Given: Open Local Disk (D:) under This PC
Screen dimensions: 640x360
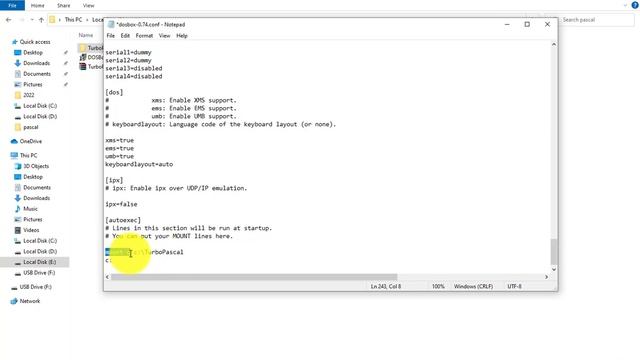Looking at the screenshot, I should point(40,251).
